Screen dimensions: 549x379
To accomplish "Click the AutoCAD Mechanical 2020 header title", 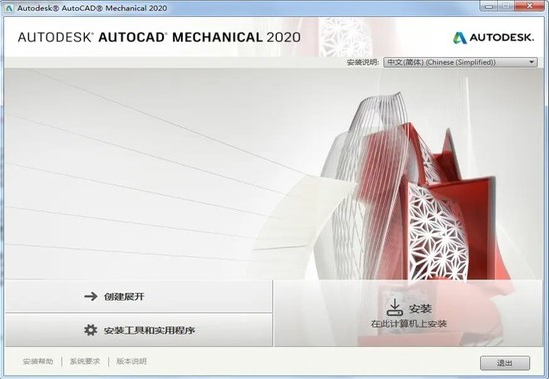I will (x=159, y=37).
